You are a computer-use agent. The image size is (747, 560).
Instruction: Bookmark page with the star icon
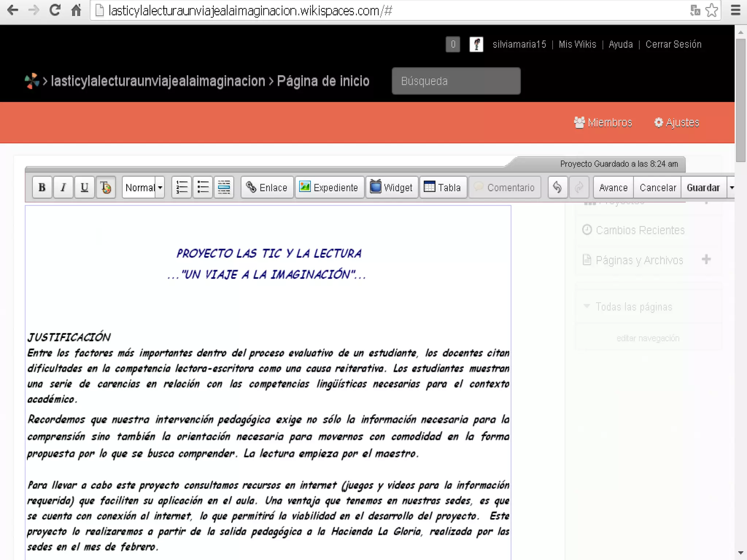(711, 10)
